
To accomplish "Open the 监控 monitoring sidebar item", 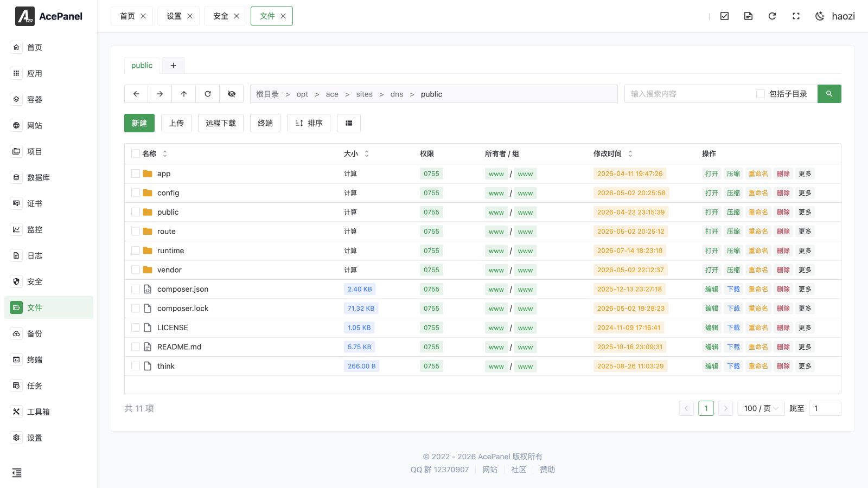I will pos(49,229).
